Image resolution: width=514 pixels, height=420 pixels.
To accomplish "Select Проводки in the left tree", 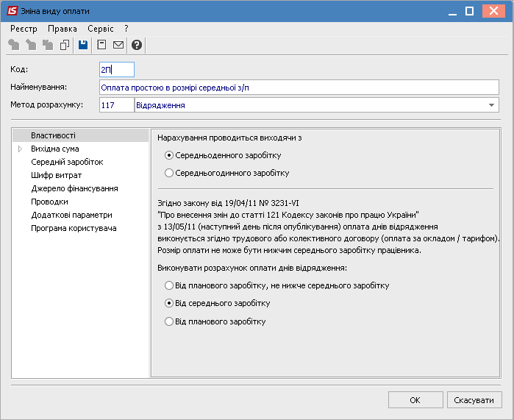I will tap(49, 202).
